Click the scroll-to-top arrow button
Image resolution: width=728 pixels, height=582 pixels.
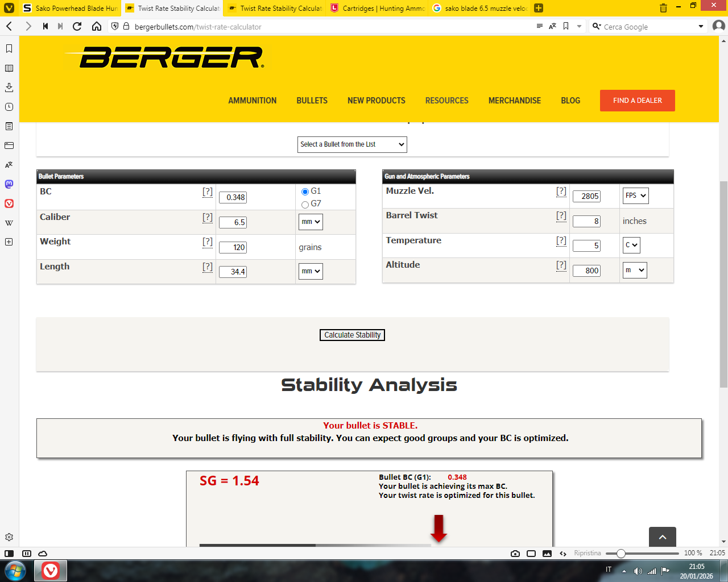point(663,537)
